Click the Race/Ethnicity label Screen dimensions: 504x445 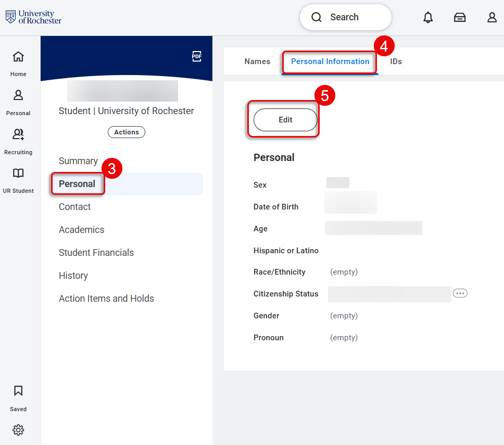(x=279, y=272)
